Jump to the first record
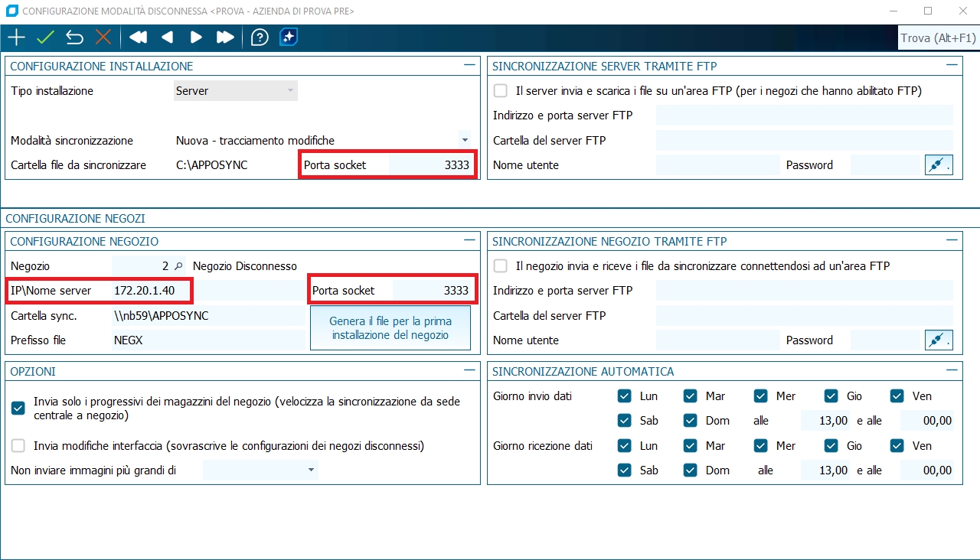 pos(138,37)
